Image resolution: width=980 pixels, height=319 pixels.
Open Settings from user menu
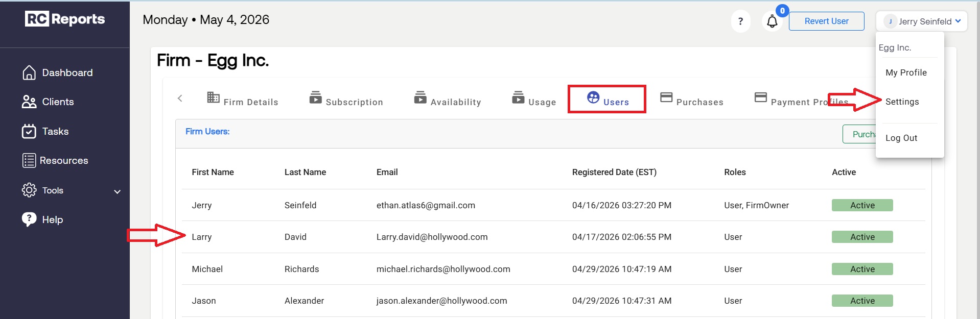pos(902,102)
